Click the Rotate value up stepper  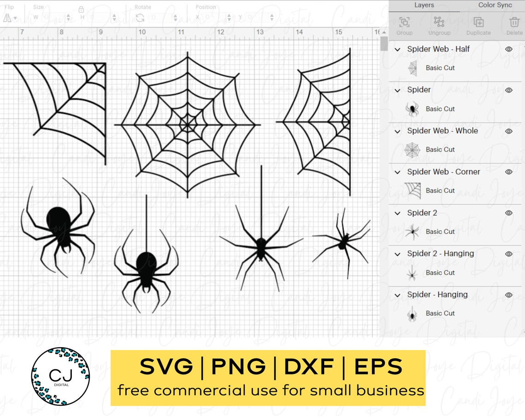[x=175, y=15]
